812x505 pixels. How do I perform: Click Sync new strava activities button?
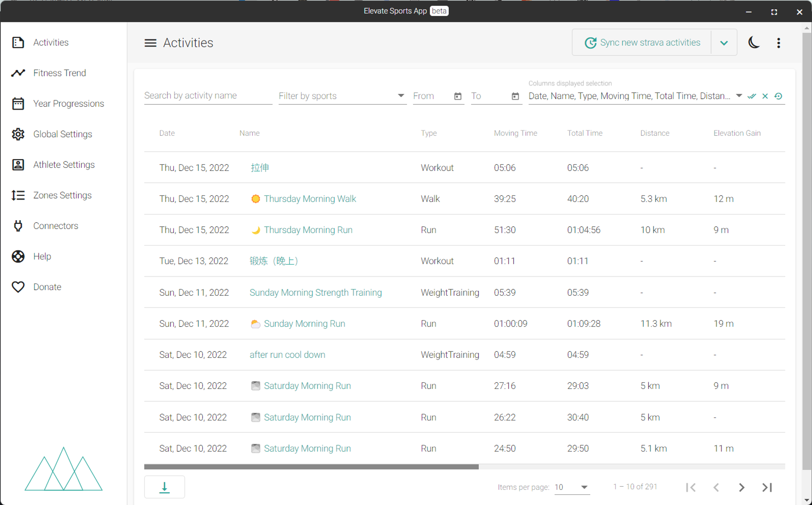(x=642, y=42)
